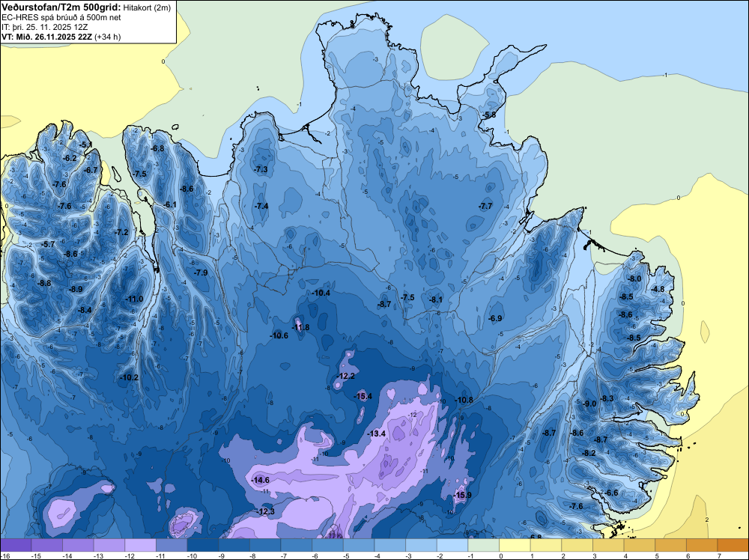
Task: Click the -11.8 temperature label
Action: pos(300,327)
